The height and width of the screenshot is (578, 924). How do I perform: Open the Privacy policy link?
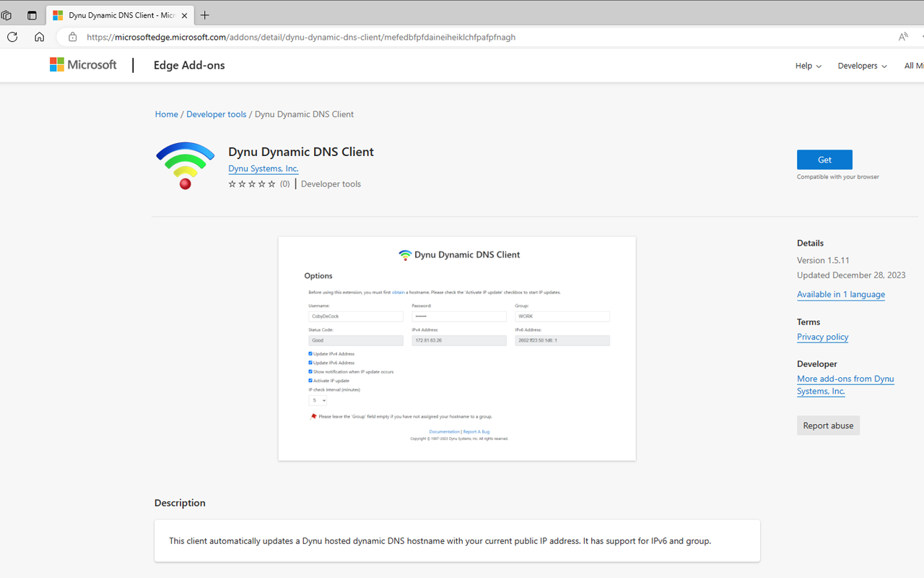click(822, 337)
